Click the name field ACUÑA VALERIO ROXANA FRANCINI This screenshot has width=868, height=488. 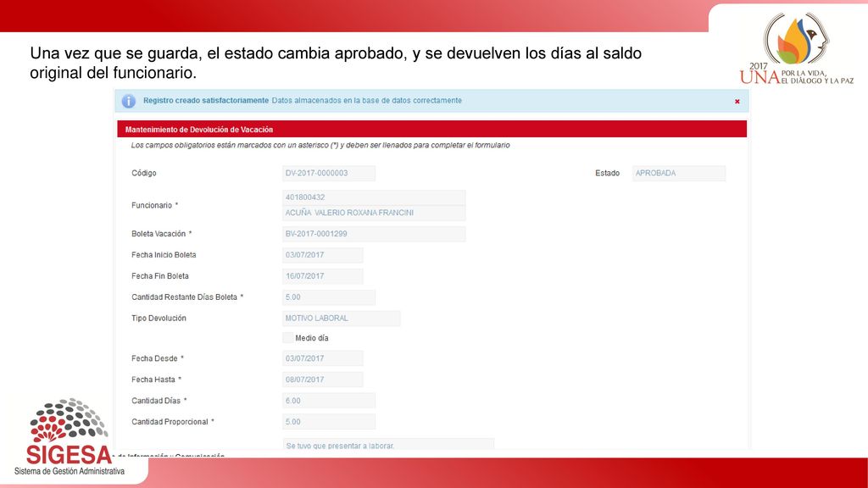point(374,213)
